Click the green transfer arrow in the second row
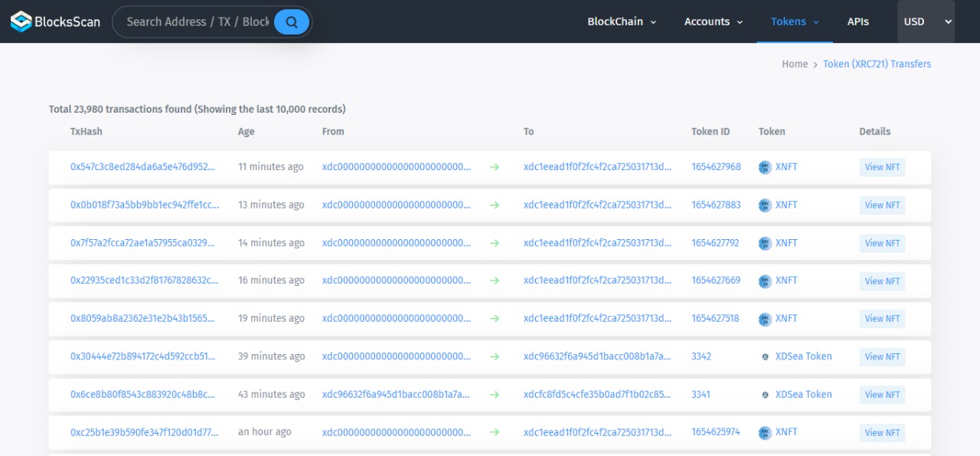This screenshot has width=980, height=456. [x=495, y=205]
